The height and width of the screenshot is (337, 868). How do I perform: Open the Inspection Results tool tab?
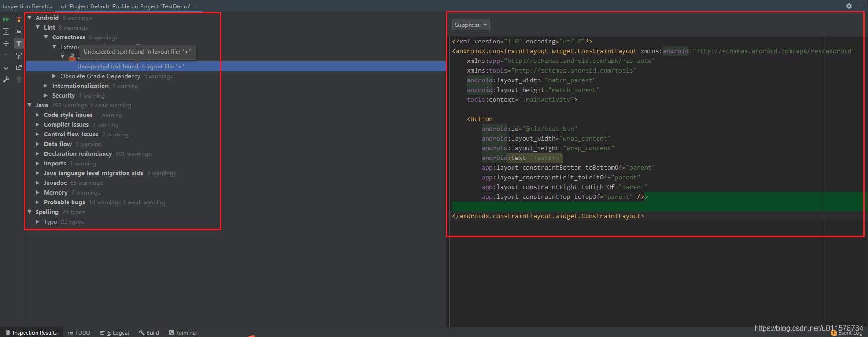tap(31, 332)
